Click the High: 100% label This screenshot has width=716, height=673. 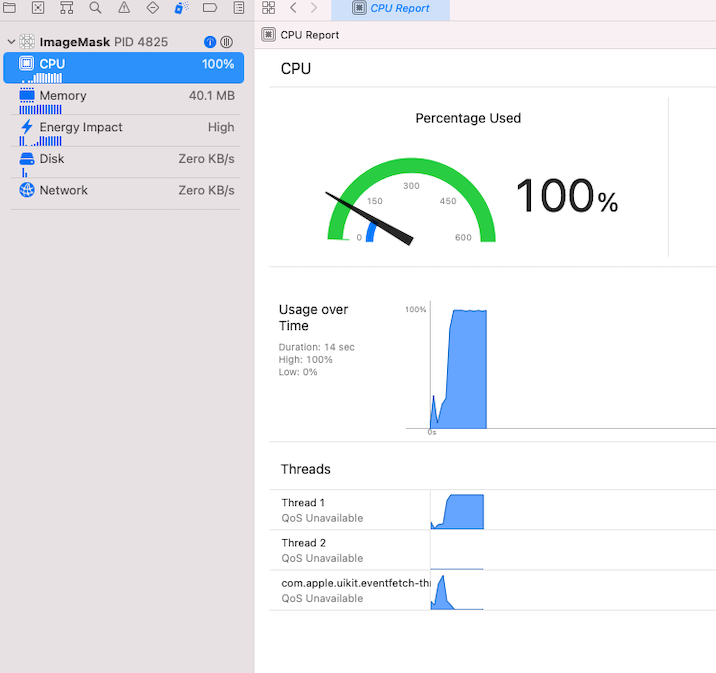305,359
